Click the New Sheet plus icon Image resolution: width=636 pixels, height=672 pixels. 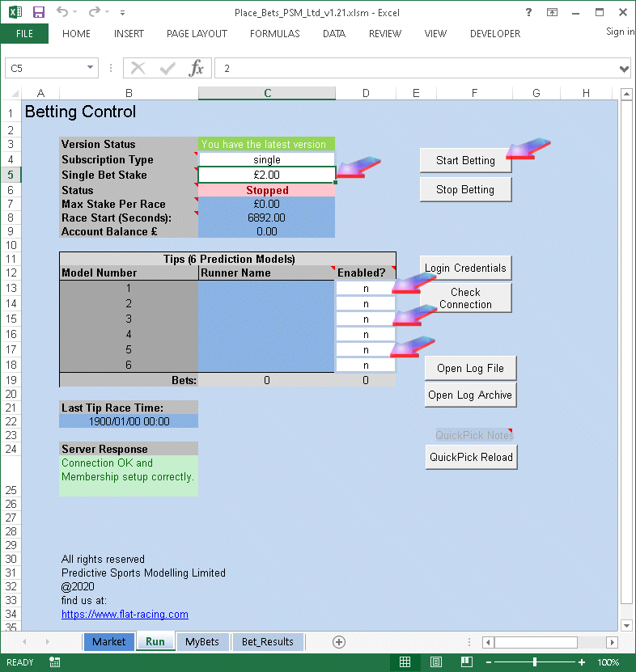pos(339,641)
